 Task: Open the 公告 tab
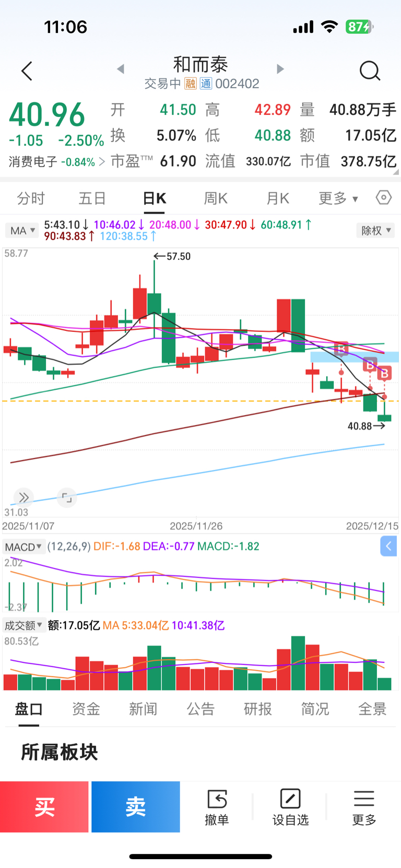tap(200, 709)
